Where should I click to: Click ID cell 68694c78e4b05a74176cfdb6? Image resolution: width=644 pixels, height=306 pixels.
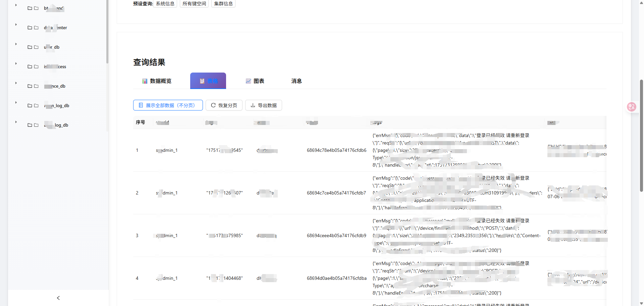[336, 150]
